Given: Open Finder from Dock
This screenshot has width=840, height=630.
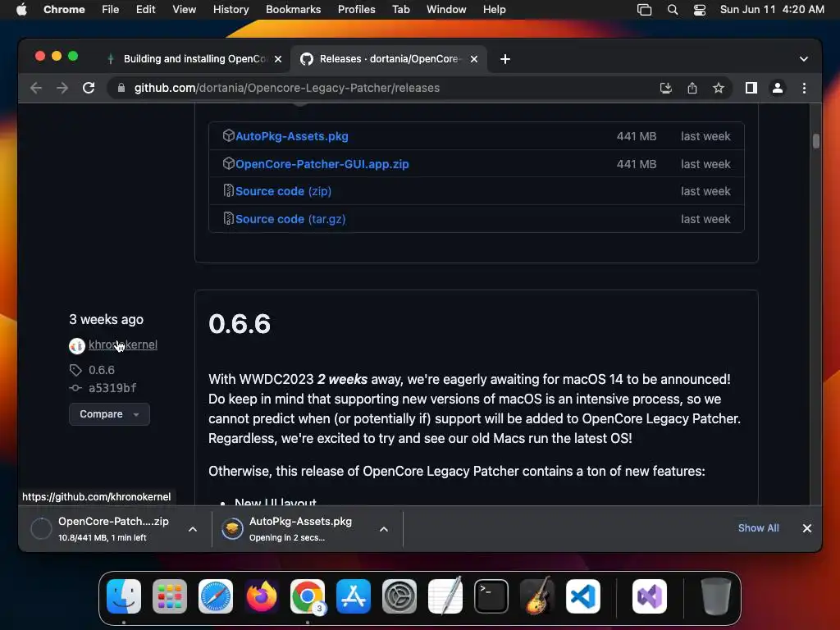Looking at the screenshot, I should (124, 596).
